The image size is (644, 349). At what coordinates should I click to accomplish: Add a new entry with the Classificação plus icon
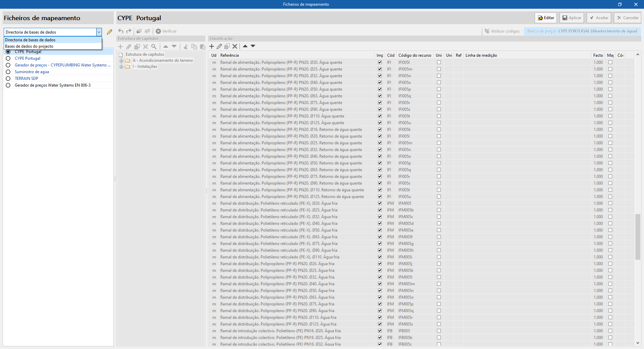coord(212,46)
